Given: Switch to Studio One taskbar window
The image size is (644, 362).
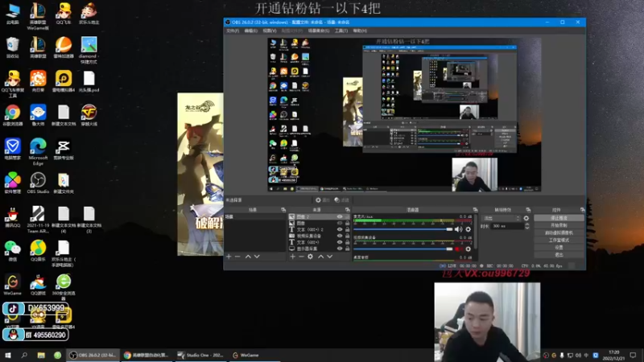Looking at the screenshot, I should (x=200, y=355).
